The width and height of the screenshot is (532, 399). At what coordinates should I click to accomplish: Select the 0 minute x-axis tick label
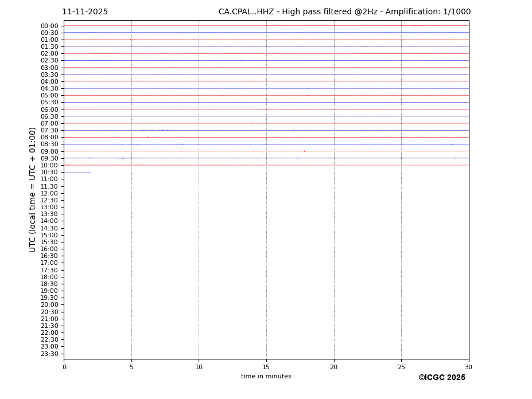click(x=64, y=367)
